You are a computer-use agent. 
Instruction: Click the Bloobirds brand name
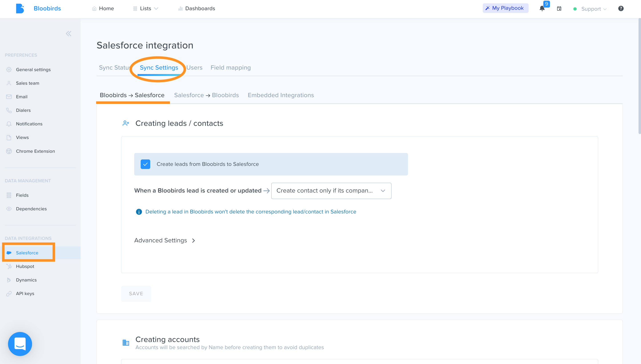pyautogui.click(x=47, y=8)
